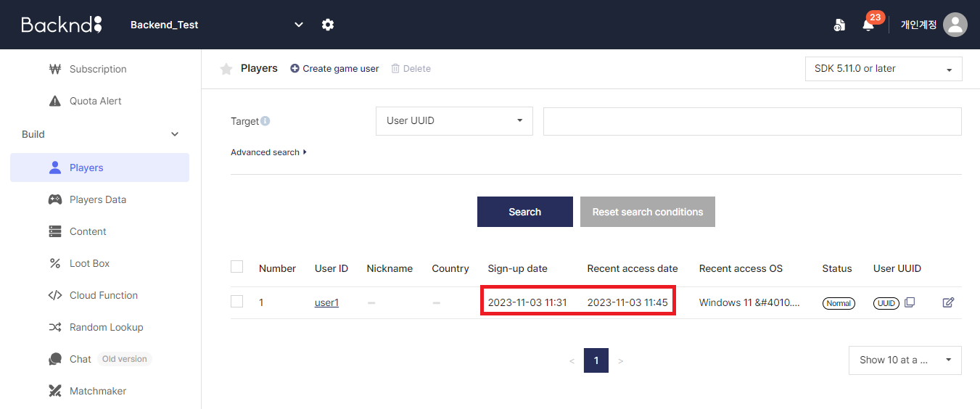Click the Loot Box percent icon
The image size is (980, 409).
click(55, 263)
